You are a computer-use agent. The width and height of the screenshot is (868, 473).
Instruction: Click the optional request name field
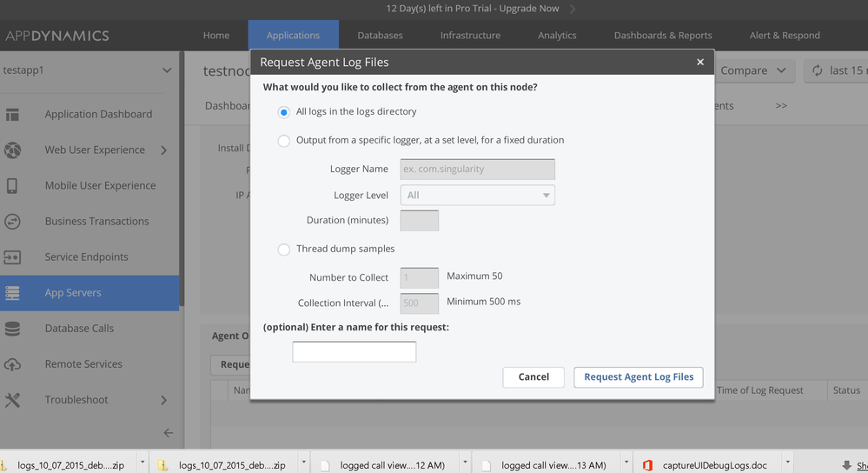tap(354, 352)
